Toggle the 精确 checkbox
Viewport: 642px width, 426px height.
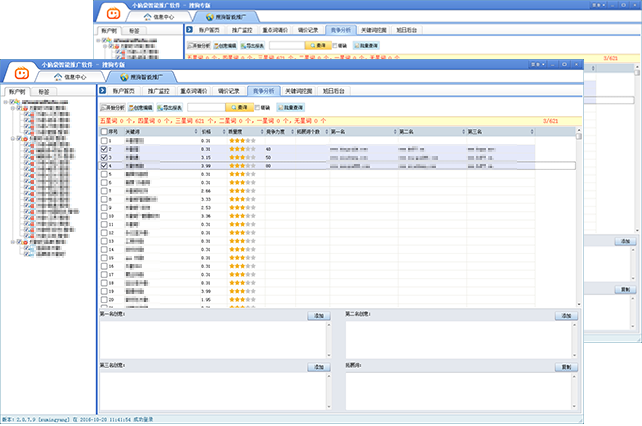pyautogui.click(x=257, y=107)
